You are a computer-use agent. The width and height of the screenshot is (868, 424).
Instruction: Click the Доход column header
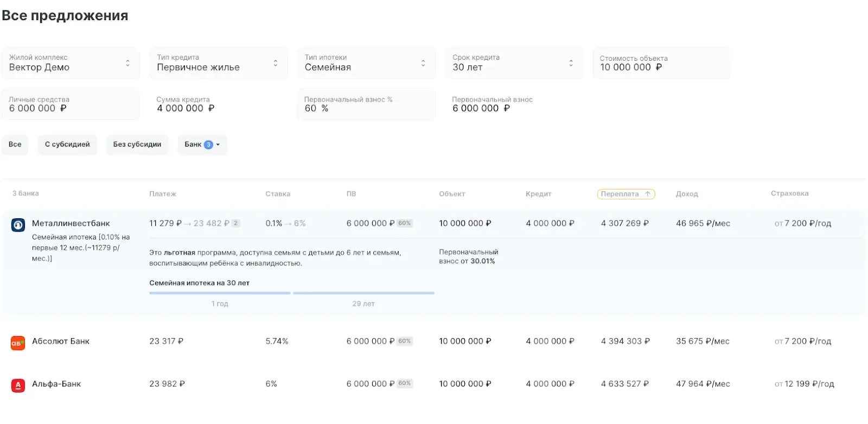click(687, 194)
